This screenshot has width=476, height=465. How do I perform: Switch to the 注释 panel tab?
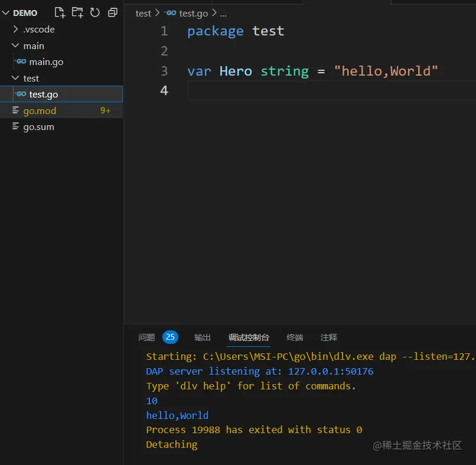coord(329,337)
